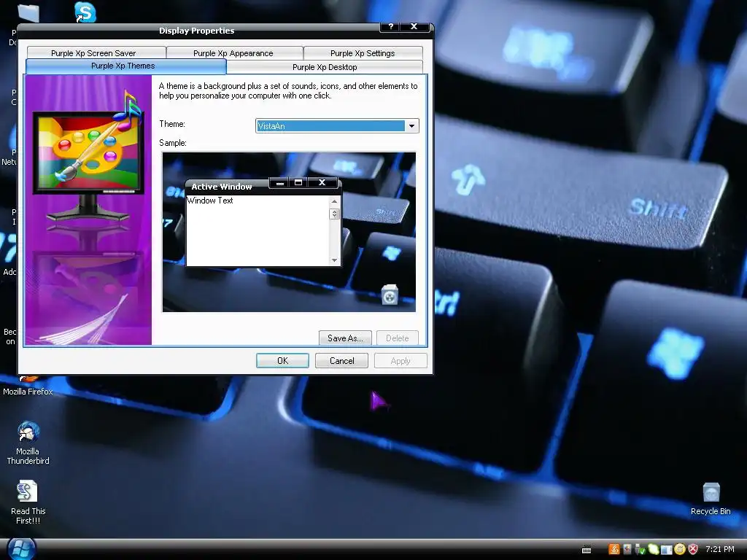Close the Display Properties dialog

(414, 27)
